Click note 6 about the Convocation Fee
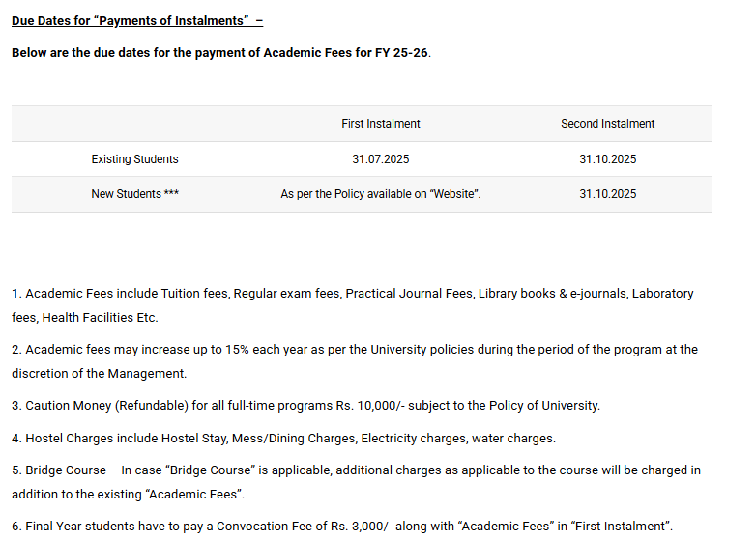The width and height of the screenshot is (756, 541). pos(342,527)
